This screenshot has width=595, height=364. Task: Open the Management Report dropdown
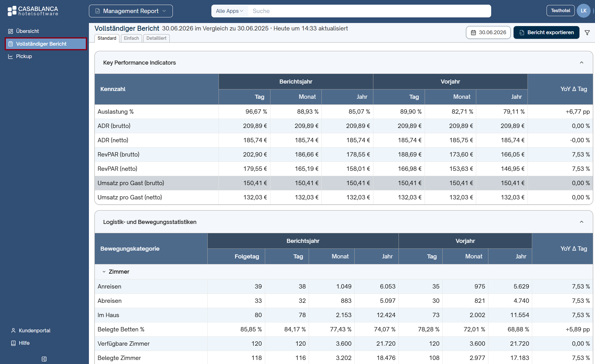tap(131, 11)
